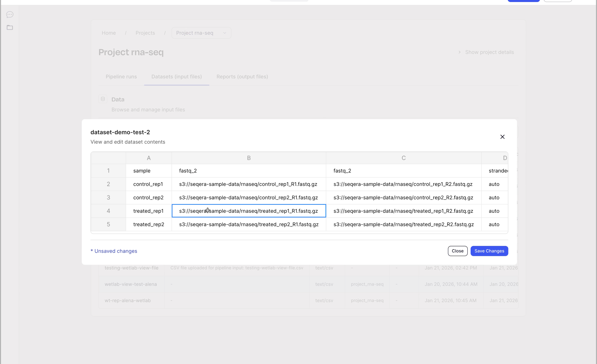The height and width of the screenshot is (364, 597).
Task: Click the fastq_2 cell in column C
Action: coord(404,171)
